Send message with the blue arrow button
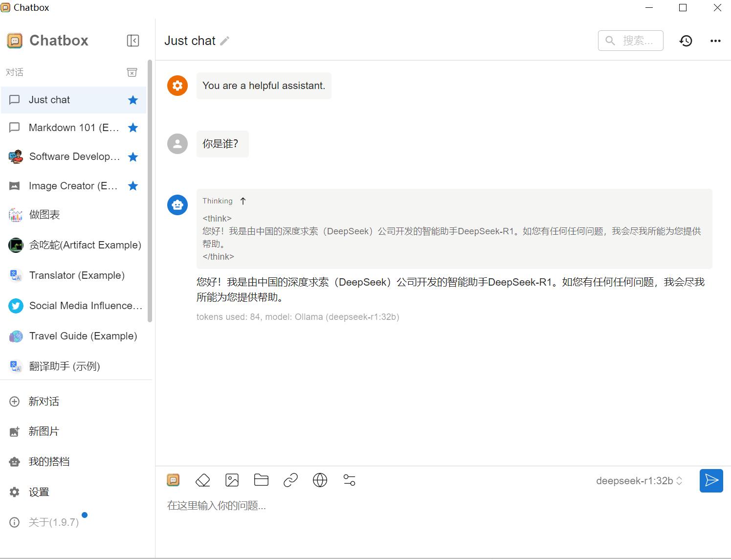Image resolution: width=731 pixels, height=560 pixels. click(x=711, y=480)
